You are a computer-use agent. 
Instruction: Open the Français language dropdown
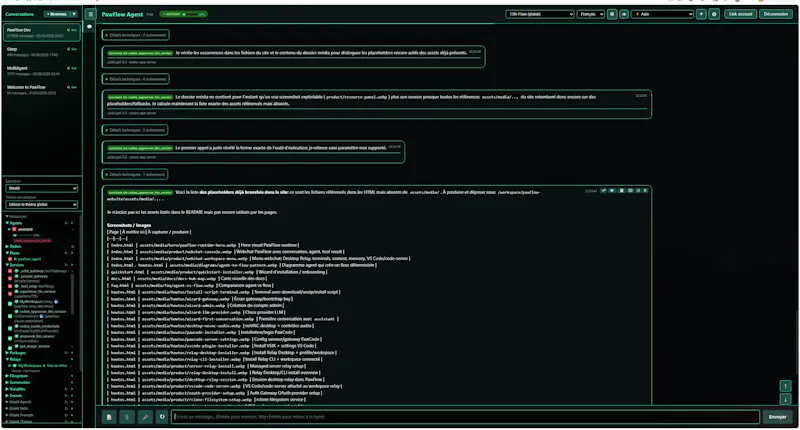coord(591,14)
